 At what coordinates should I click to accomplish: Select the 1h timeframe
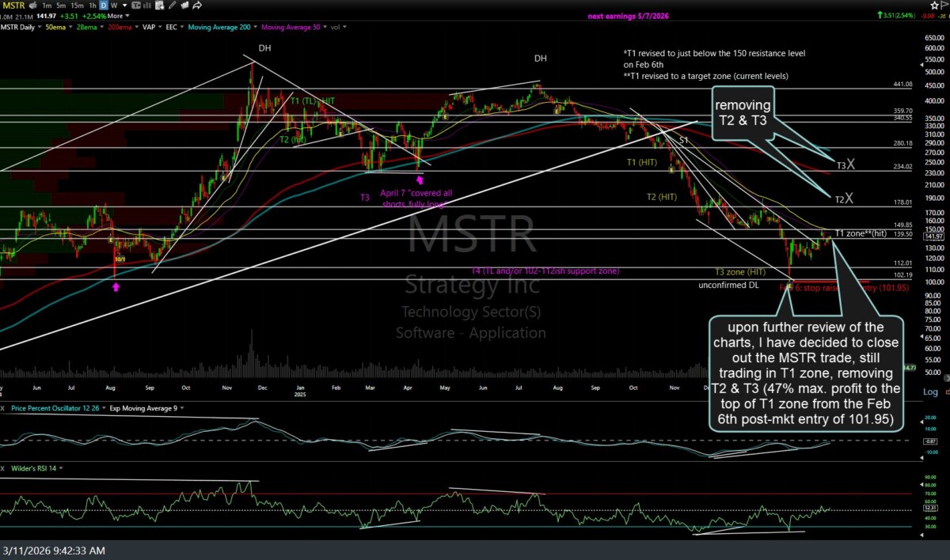tap(93, 5)
